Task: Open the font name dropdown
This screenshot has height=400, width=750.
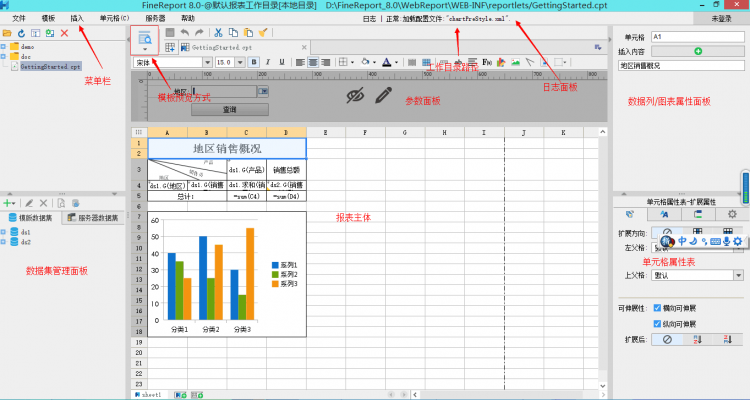Action: click(x=207, y=63)
